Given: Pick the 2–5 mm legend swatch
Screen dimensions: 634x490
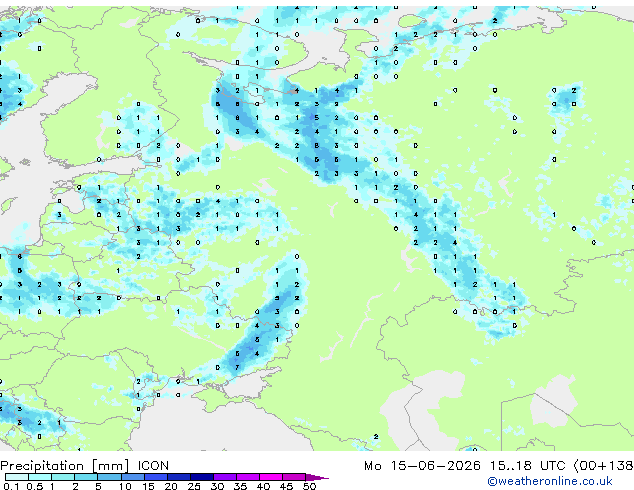Looking at the screenshot, I should [86, 477].
